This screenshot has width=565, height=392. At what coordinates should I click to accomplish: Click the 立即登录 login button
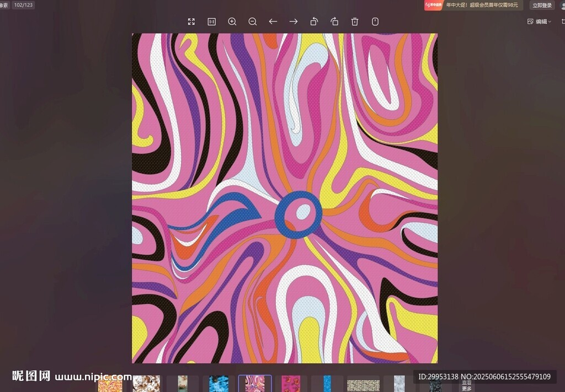[x=542, y=5]
